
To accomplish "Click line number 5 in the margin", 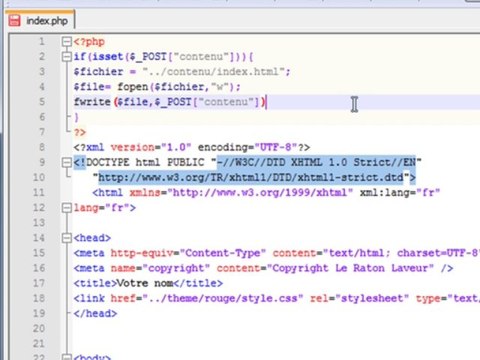I will tap(42, 102).
